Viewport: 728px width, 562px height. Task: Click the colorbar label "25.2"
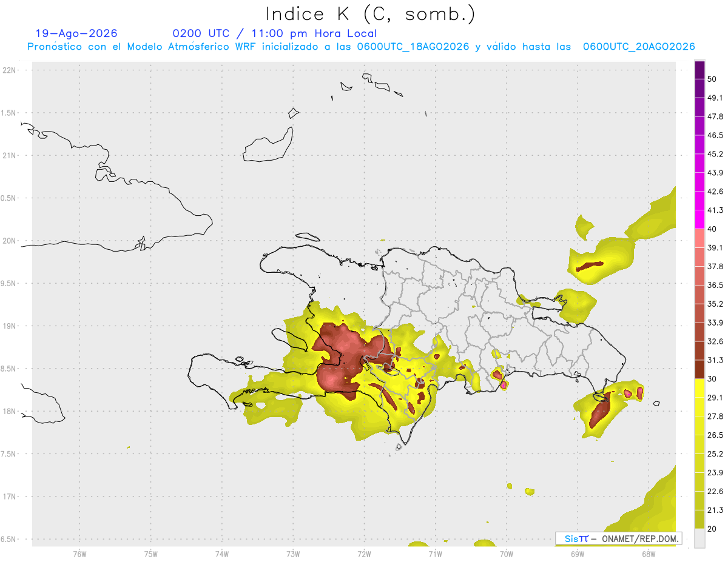(715, 453)
